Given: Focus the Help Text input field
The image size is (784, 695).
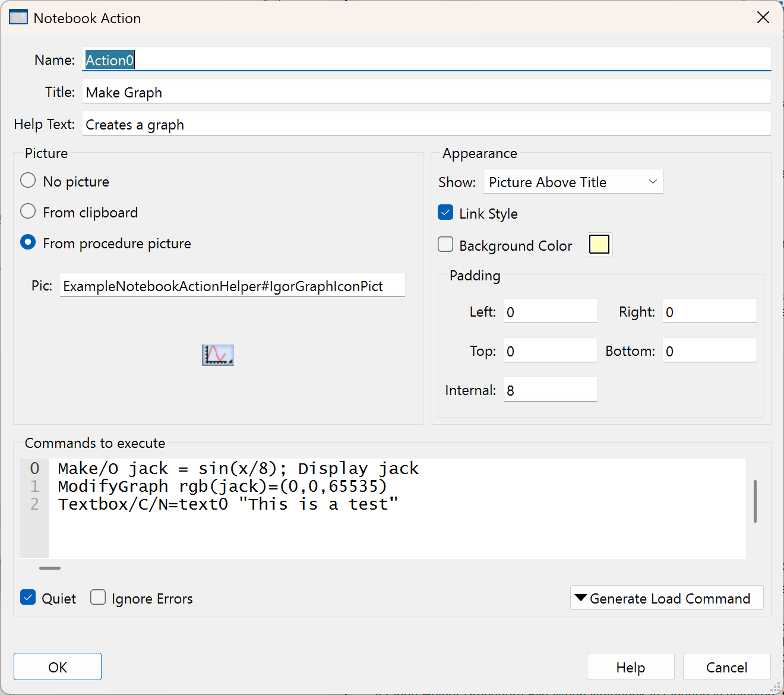Looking at the screenshot, I should (x=426, y=125).
